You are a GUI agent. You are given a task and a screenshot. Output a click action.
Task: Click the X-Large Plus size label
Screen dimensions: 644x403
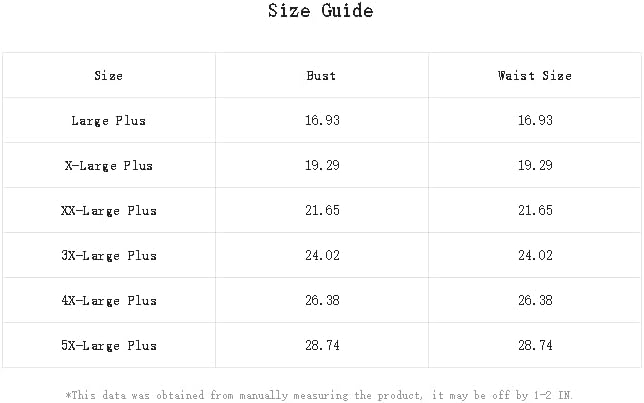pos(108,166)
